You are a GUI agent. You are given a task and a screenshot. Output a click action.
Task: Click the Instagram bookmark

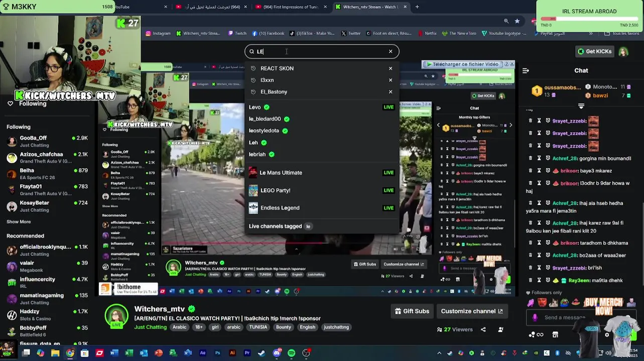(x=158, y=34)
